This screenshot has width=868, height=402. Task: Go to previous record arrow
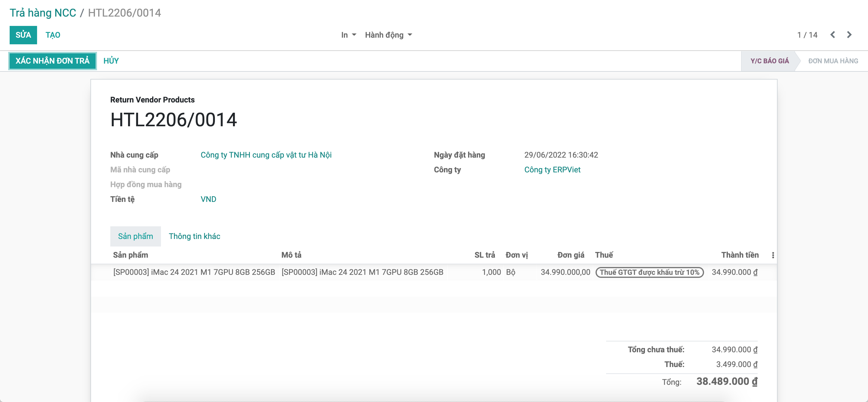pyautogui.click(x=833, y=35)
